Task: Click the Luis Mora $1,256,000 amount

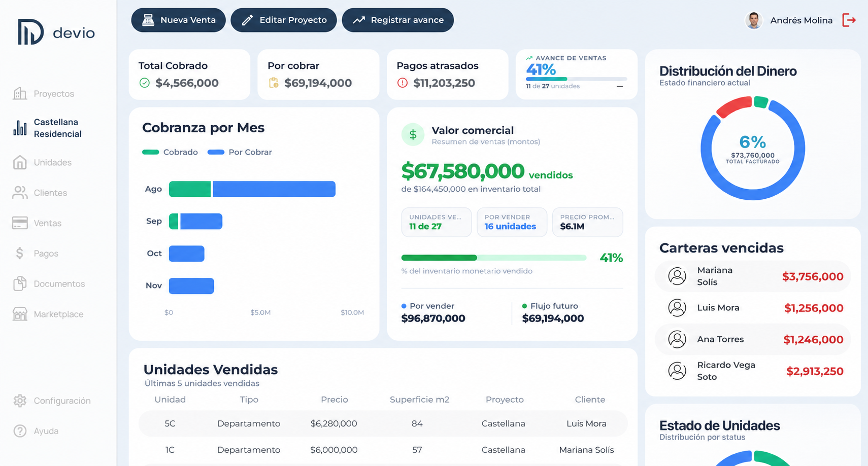Action: pos(814,308)
